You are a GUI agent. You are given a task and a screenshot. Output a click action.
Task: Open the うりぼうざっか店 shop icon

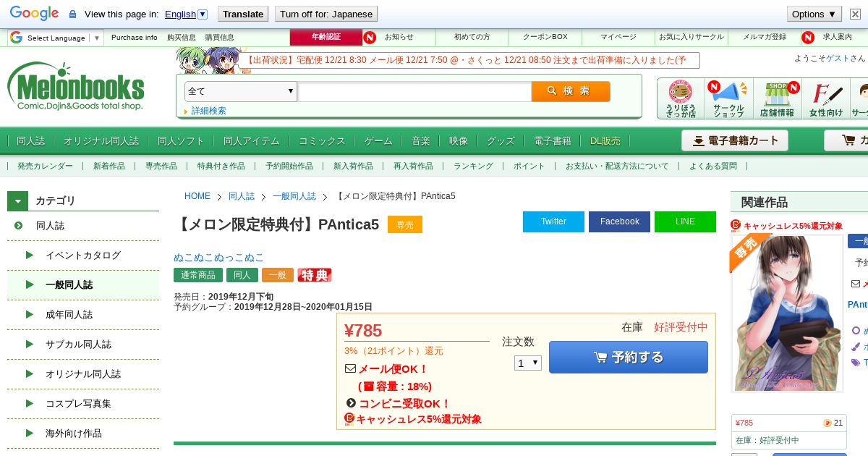[681, 98]
